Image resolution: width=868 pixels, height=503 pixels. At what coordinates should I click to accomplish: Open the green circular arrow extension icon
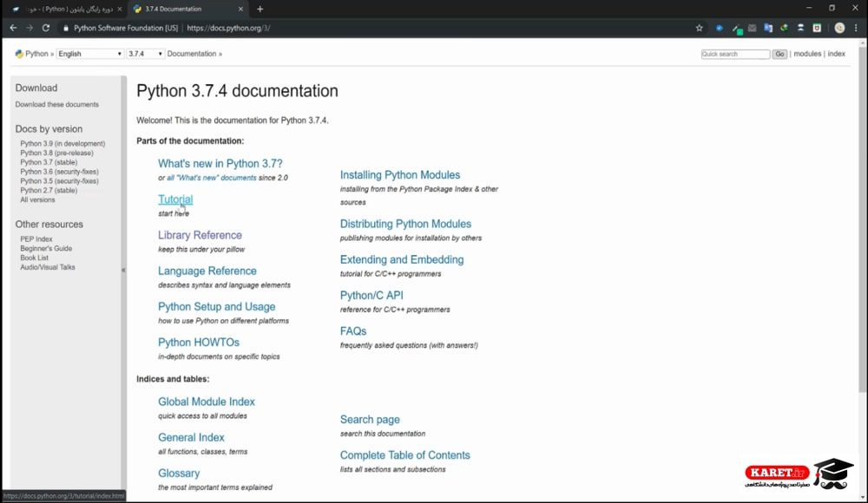(784, 28)
